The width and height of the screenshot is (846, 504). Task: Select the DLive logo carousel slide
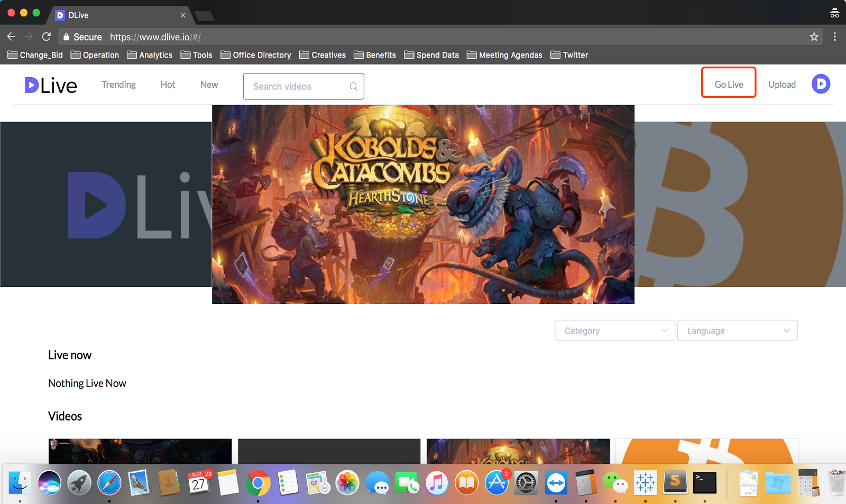(x=106, y=204)
